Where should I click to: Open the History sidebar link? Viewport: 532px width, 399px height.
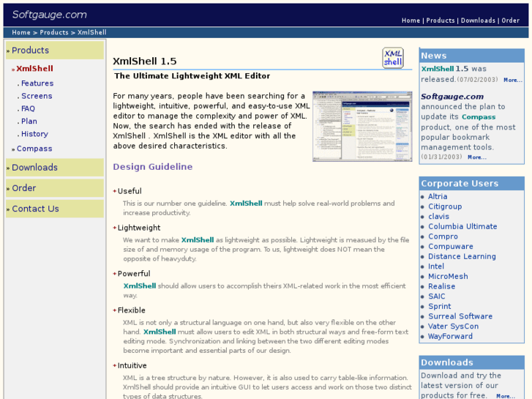pos(34,134)
